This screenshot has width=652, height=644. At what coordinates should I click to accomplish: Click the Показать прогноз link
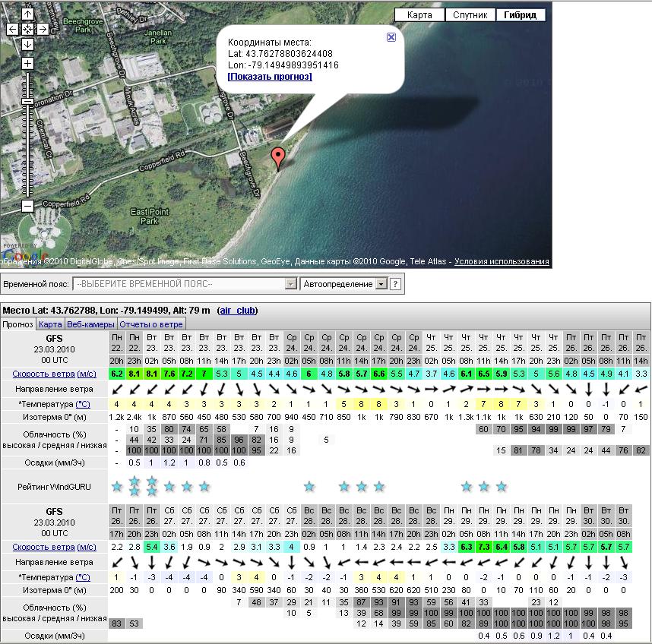click(x=270, y=77)
